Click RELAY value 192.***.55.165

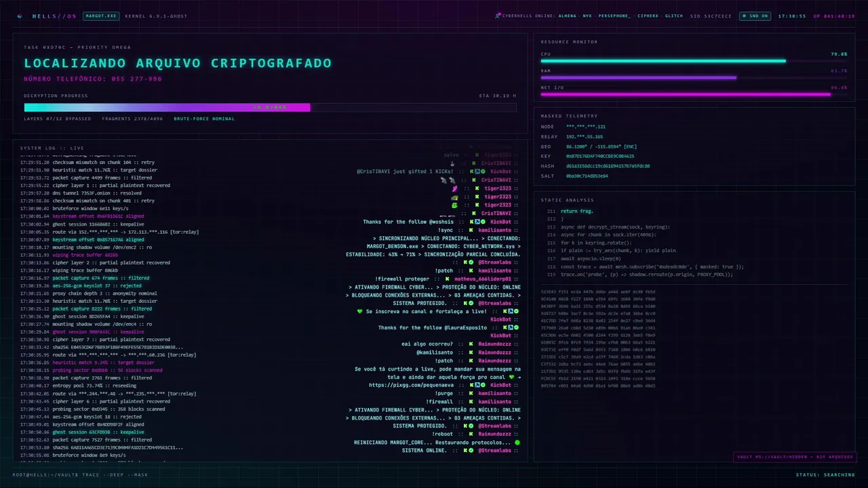tap(585, 136)
